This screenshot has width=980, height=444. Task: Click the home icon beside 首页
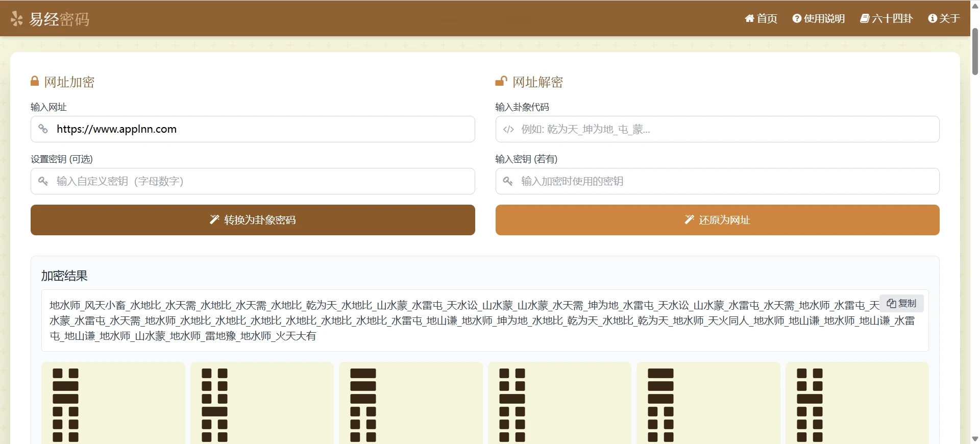[749, 18]
